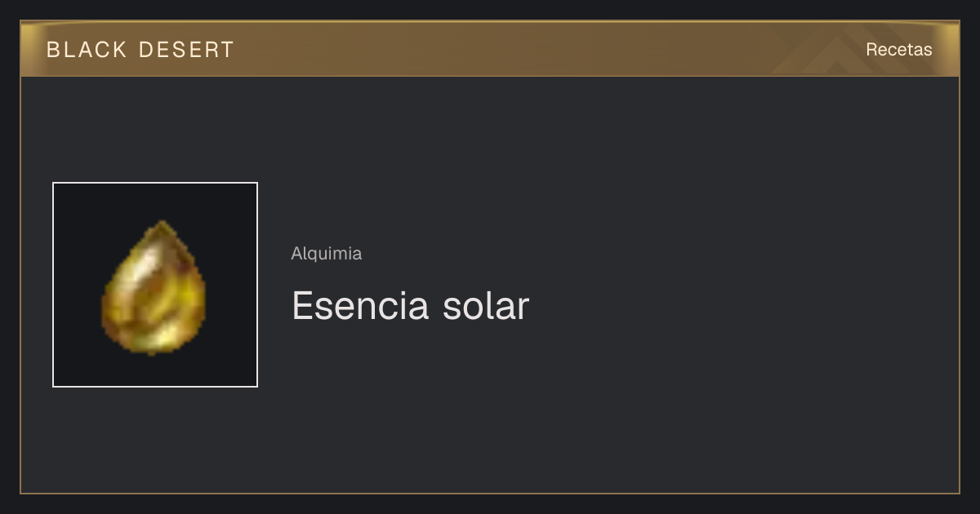980x514 pixels.
Task: Click the empty card area below the title
Action: (490, 408)
